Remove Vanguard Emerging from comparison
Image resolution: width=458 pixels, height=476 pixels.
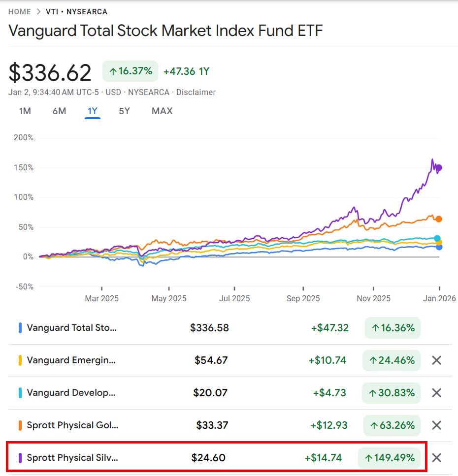[436, 360]
